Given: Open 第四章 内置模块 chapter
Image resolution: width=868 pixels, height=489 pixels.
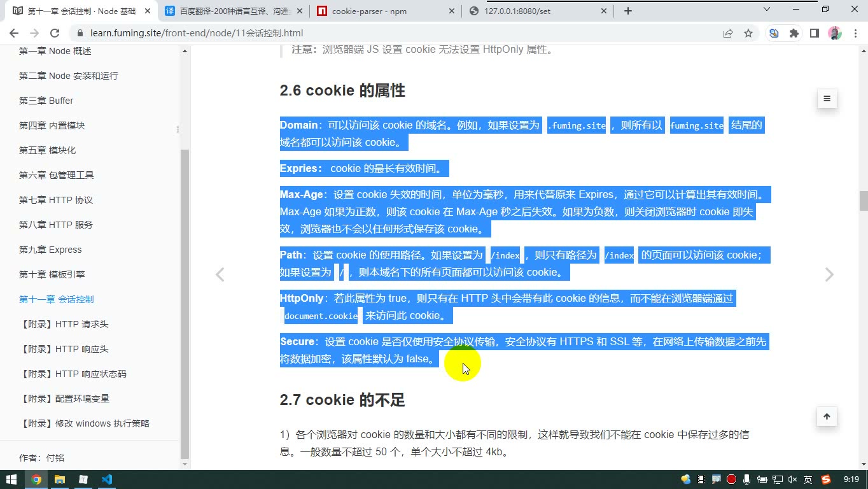Looking at the screenshot, I should click(52, 125).
